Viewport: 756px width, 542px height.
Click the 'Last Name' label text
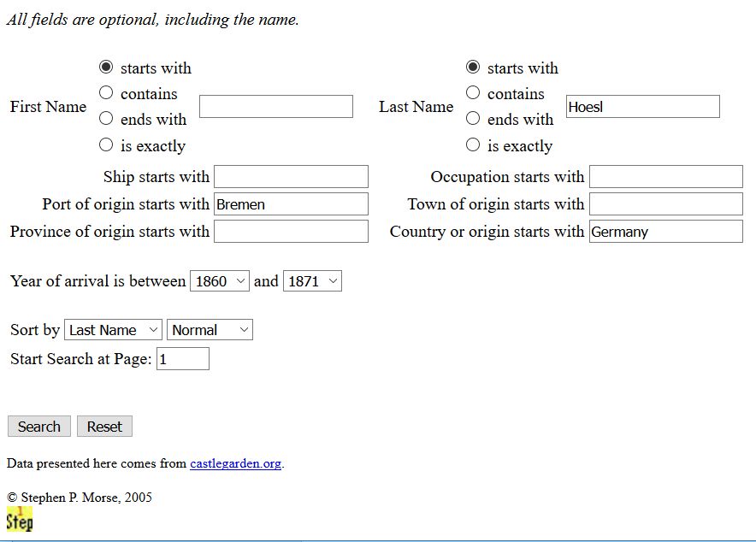click(416, 107)
